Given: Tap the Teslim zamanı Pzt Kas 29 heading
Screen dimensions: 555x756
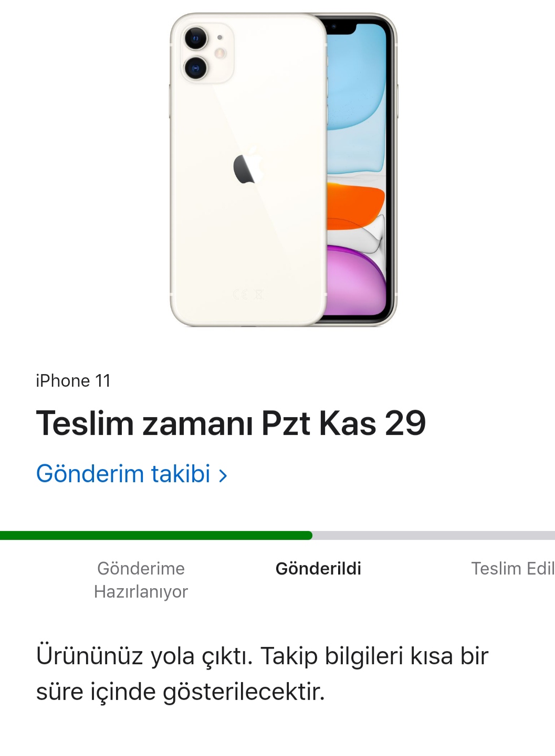Looking at the screenshot, I should coord(231,423).
